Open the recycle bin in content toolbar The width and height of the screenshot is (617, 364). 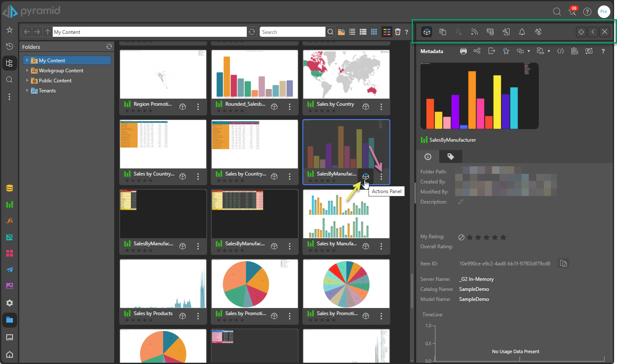point(397,32)
